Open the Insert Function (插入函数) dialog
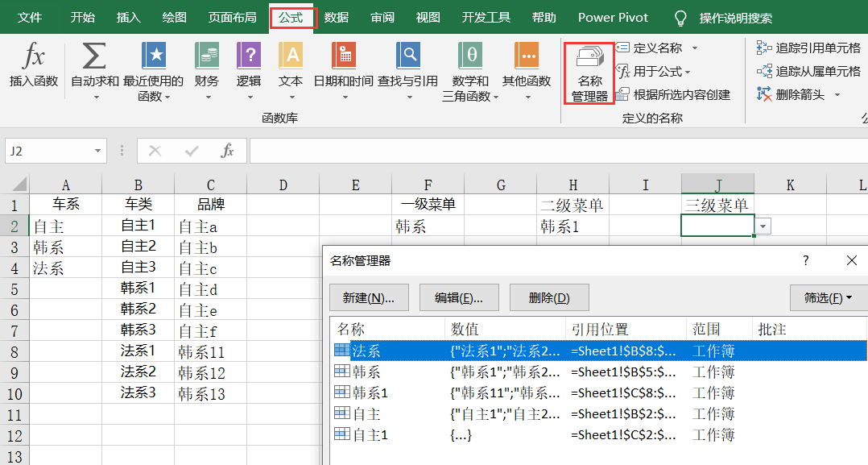 tap(33, 65)
